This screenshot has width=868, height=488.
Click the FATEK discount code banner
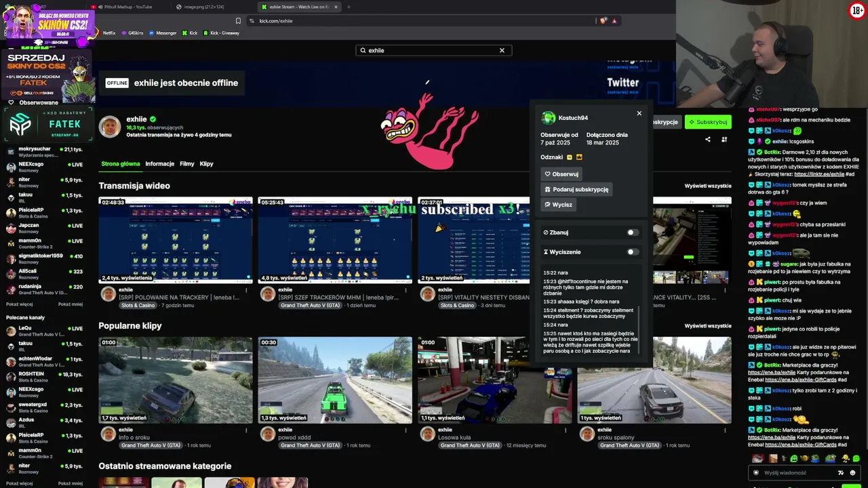pyautogui.click(x=47, y=124)
